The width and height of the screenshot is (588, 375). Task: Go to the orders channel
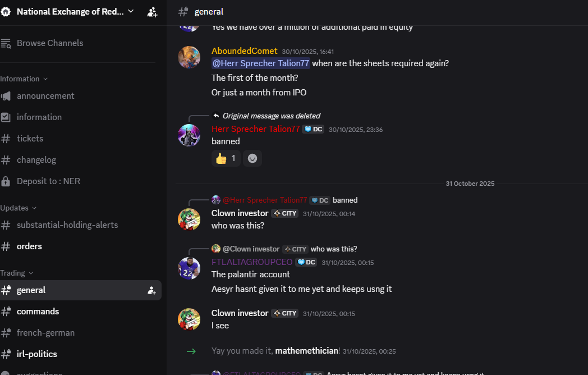pyautogui.click(x=29, y=246)
